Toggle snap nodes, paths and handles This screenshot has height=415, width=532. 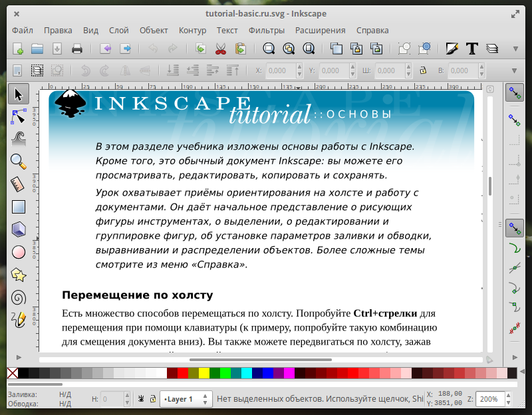[514, 228]
